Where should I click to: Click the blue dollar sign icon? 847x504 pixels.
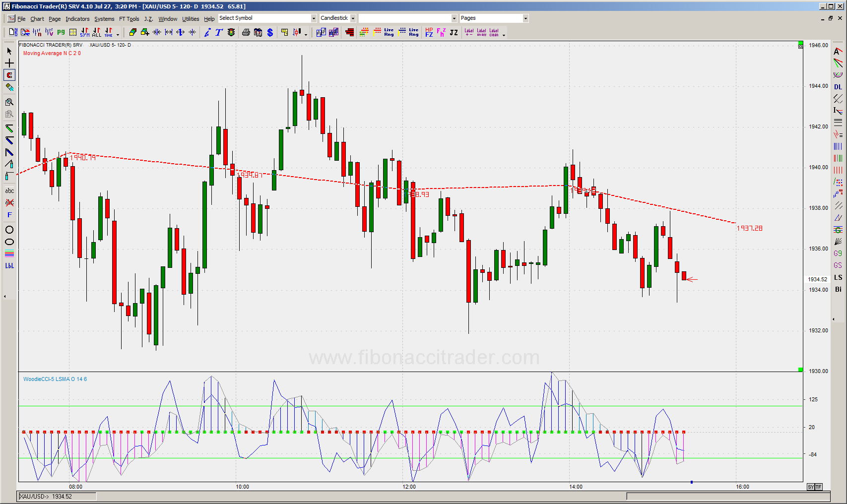270,32
